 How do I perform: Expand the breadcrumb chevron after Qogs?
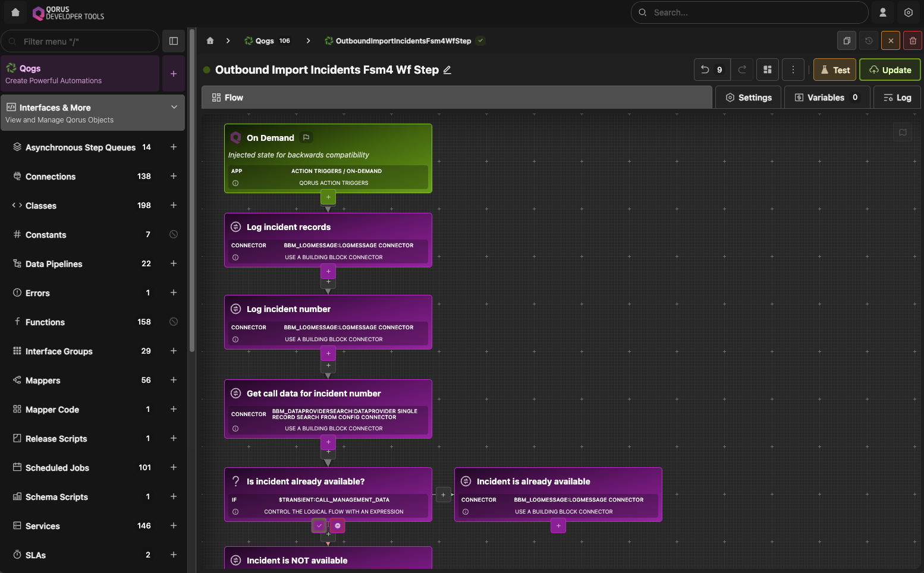click(308, 41)
